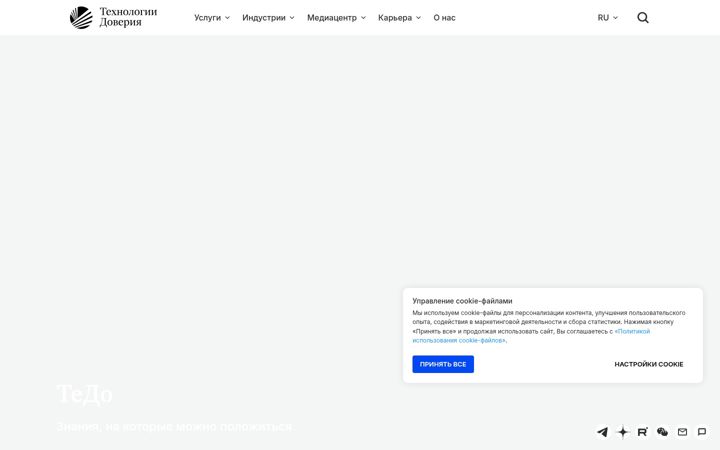Click the Технологии Доверия logo
Viewport: 720px width, 450px height.
pos(113,17)
